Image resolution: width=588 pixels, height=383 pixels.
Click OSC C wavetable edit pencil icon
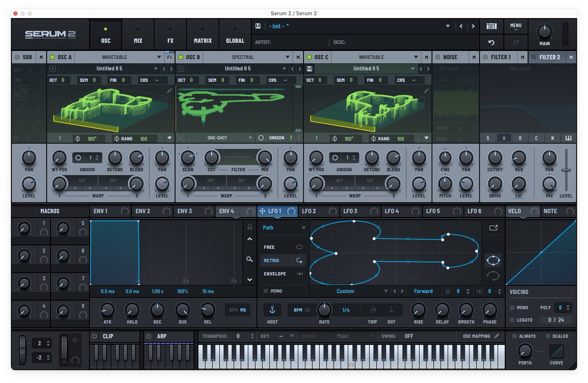[426, 91]
